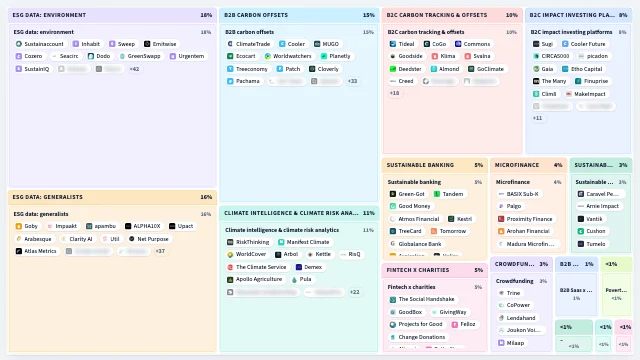
Task: Expand the +37 more ESG generalists companies
Action: tap(160, 251)
